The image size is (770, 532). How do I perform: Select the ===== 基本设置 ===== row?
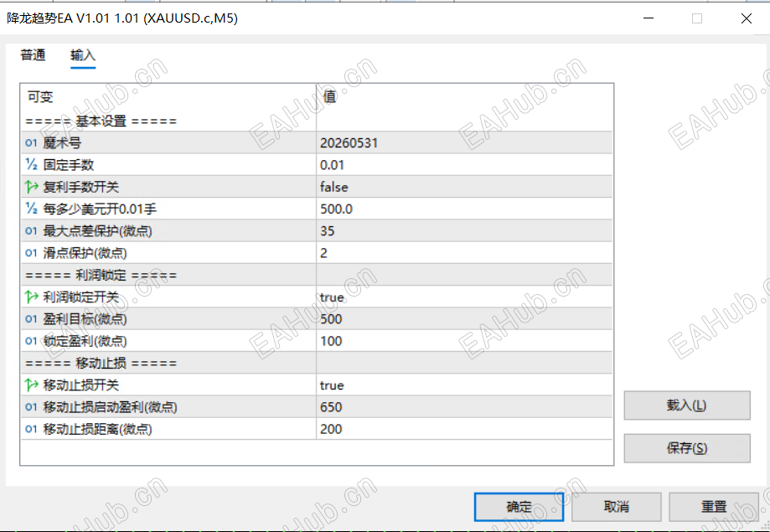(317, 121)
